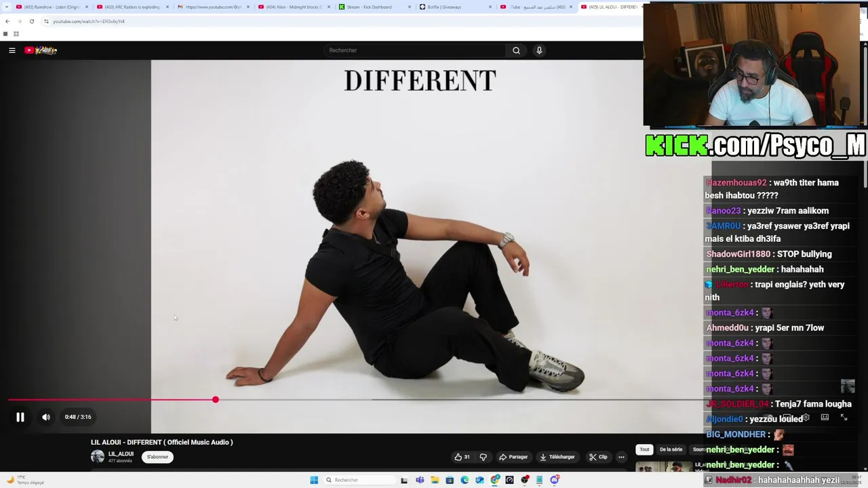Open LIL_ALOUI channel avatar
This screenshot has height=488, width=868.
click(98, 457)
